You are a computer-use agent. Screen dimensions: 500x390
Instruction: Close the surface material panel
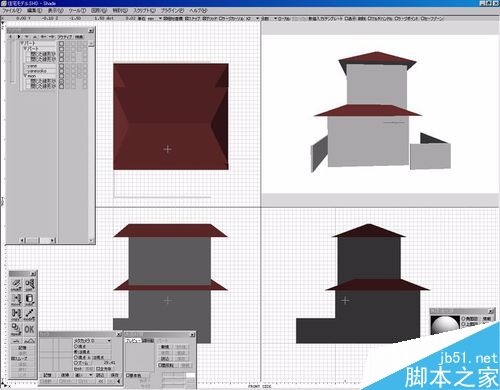pyautogui.click(x=192, y=335)
